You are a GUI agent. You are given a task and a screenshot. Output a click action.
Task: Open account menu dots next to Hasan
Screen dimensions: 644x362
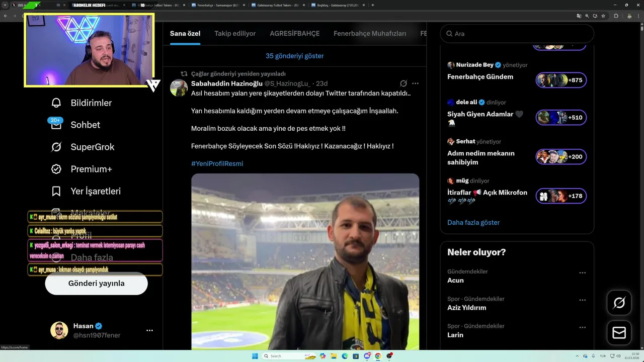pos(149,330)
